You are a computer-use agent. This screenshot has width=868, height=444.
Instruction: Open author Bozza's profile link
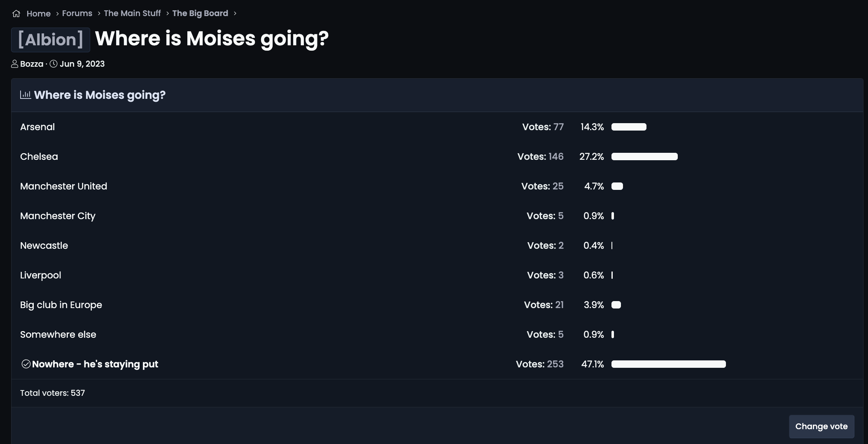pos(32,64)
